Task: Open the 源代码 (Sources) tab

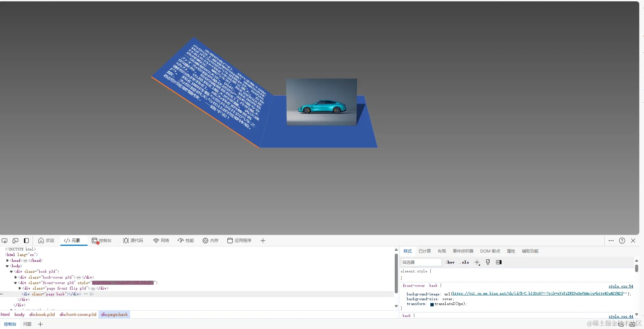Action: coord(133,241)
